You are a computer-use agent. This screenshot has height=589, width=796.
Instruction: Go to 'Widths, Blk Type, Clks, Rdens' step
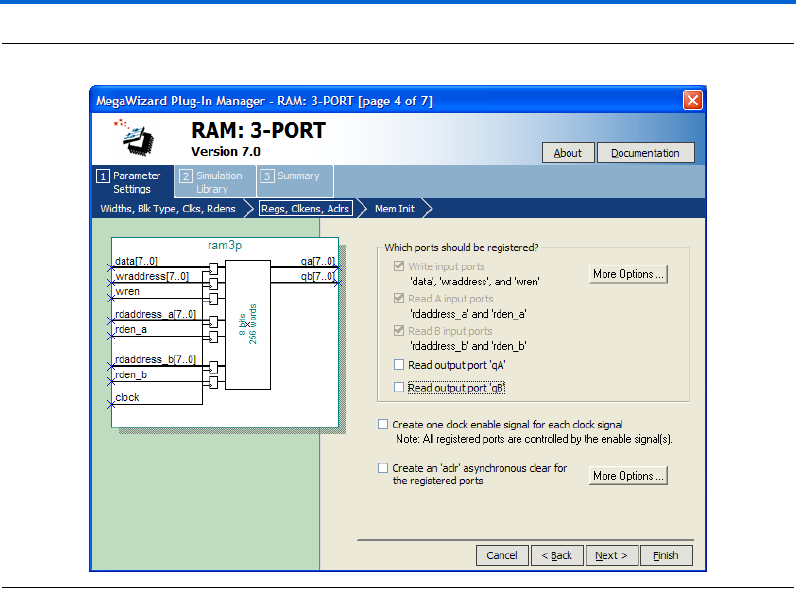[x=168, y=208]
